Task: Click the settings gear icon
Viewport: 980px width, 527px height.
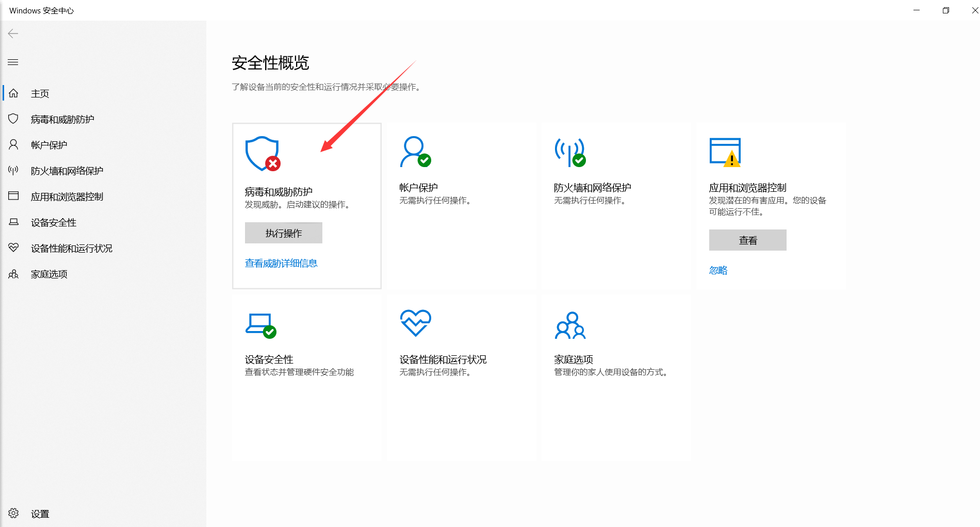Action: tap(13, 513)
